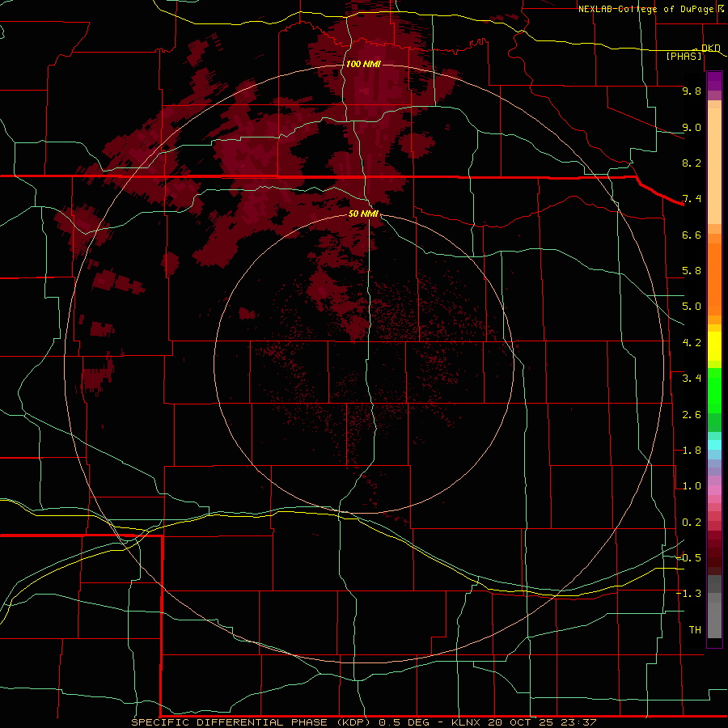728x728 pixels.
Task: Pick the pink segment of the color bar
Action: (x=714, y=490)
